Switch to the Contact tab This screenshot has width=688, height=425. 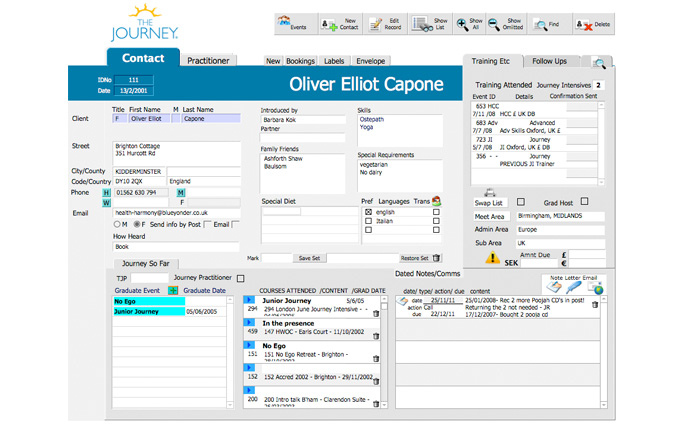[143, 58]
